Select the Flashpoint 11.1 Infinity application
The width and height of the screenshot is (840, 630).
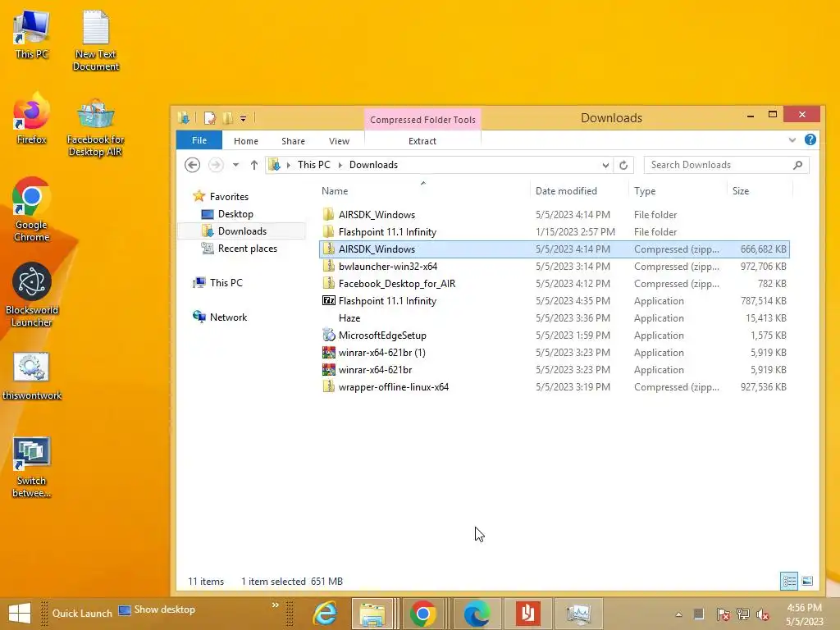tap(555, 300)
